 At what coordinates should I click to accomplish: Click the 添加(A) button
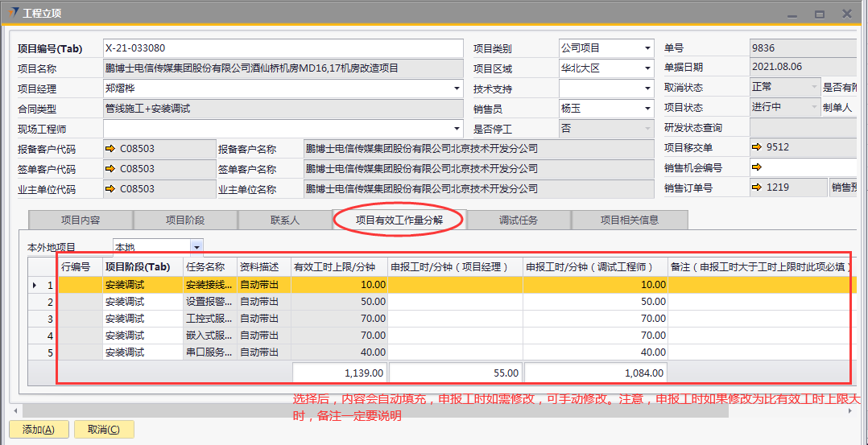click(x=39, y=430)
